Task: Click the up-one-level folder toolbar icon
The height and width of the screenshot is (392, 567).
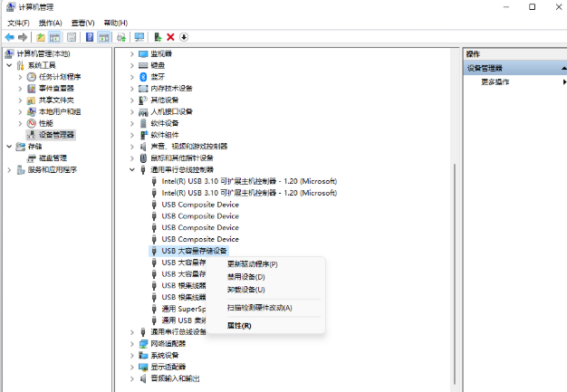Action: [41, 37]
